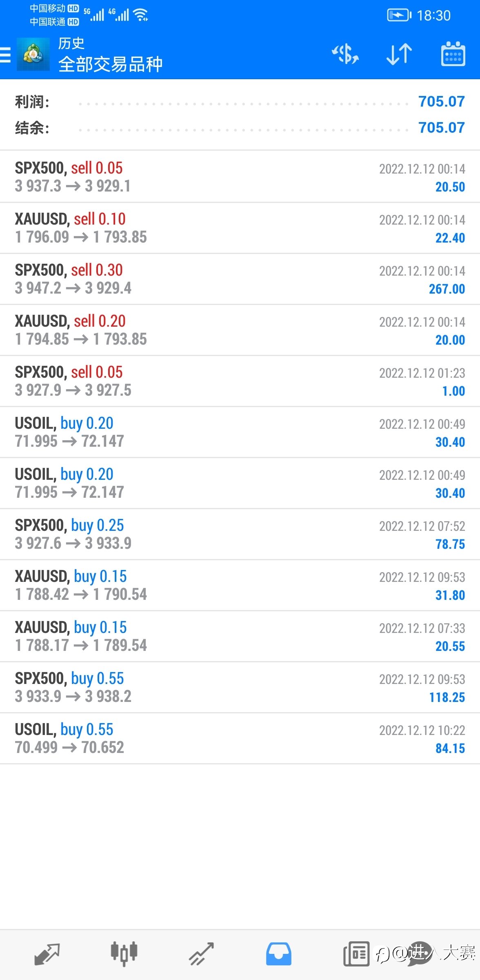Open the Trade tab icon
Image resolution: width=480 pixels, height=980 pixels.
point(201,954)
